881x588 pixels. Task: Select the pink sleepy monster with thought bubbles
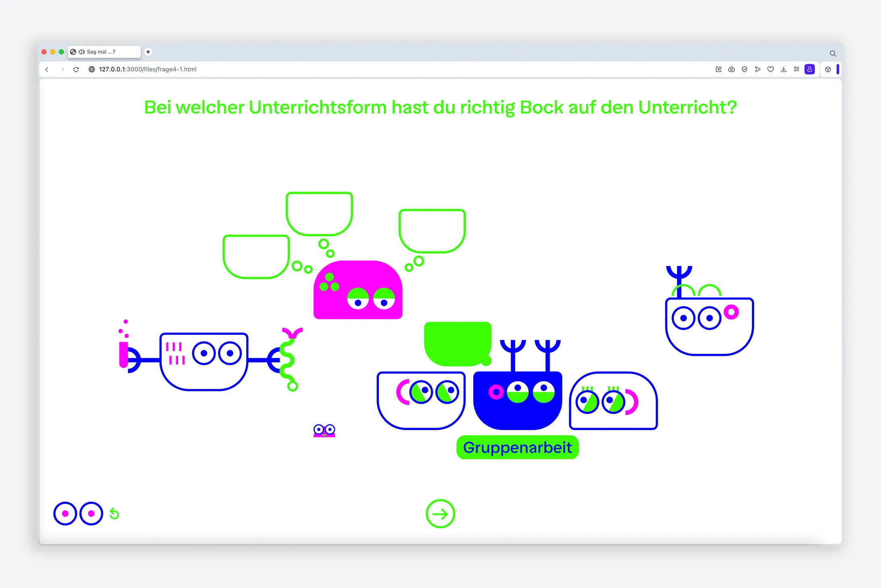click(358, 290)
